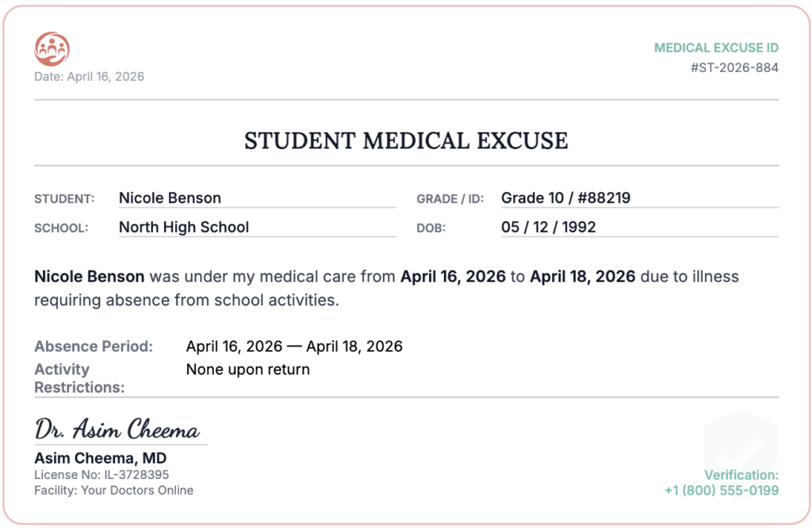This screenshot has width=812, height=528.
Task: Click the Medical Excuse ID label
Action: [x=716, y=48]
